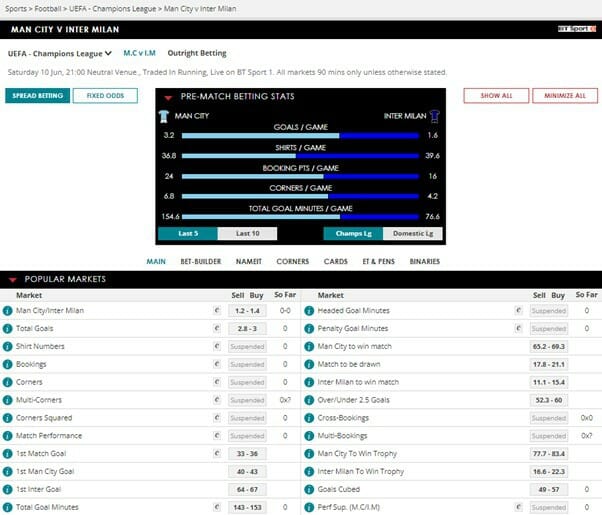Viewport: 602px width, 515px height.
Task: Select Over/Under 2.5 Goals price 52.3 - 60
Action: [x=549, y=400]
